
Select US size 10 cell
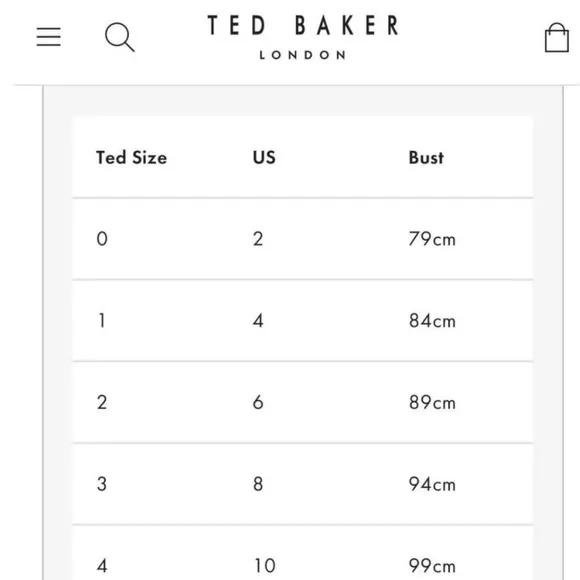click(265, 566)
